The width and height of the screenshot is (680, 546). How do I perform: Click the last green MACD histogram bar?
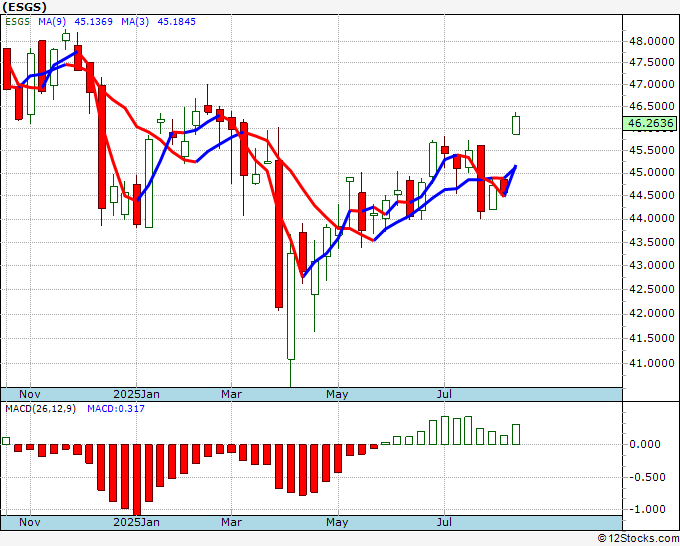click(x=516, y=435)
